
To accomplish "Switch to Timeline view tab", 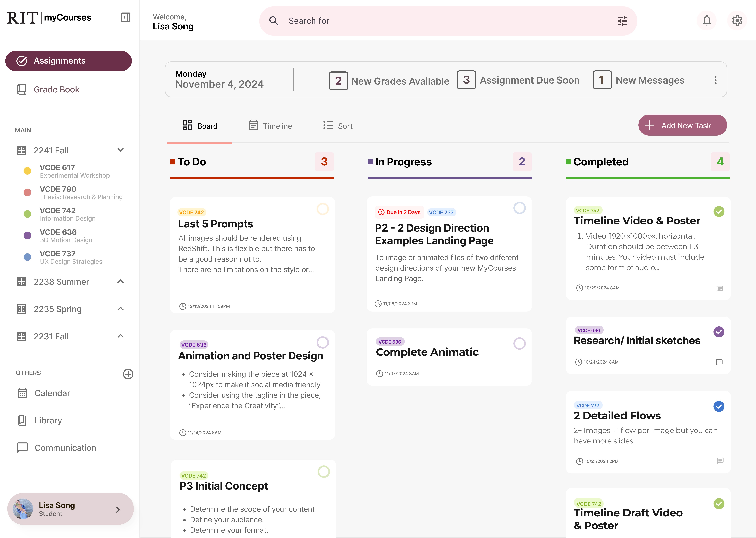I will (x=270, y=126).
